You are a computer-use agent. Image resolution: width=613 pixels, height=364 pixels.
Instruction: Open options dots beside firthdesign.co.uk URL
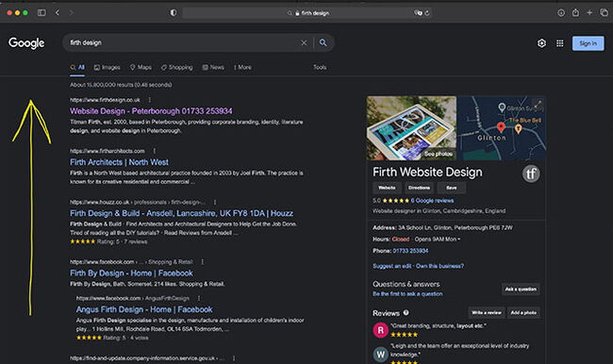coord(150,100)
